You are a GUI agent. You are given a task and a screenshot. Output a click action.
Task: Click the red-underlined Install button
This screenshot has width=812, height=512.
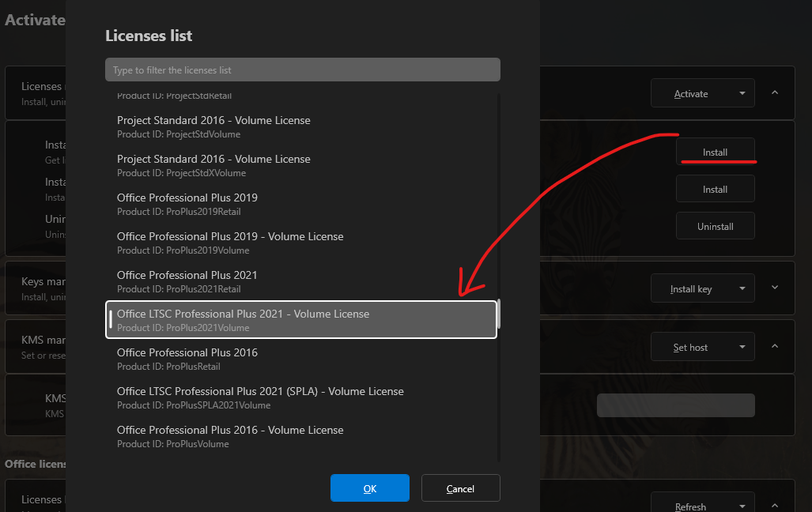pos(715,152)
